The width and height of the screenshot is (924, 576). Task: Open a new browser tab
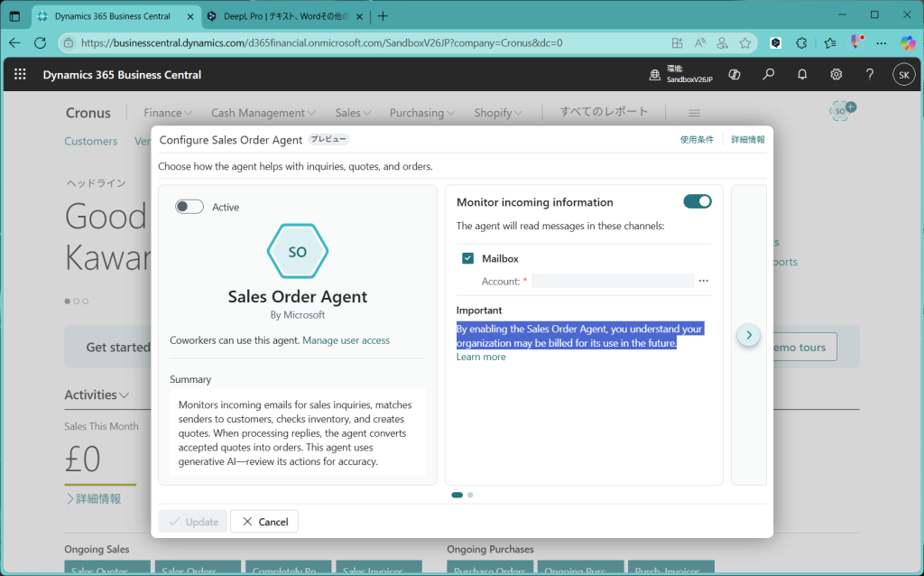point(383,16)
